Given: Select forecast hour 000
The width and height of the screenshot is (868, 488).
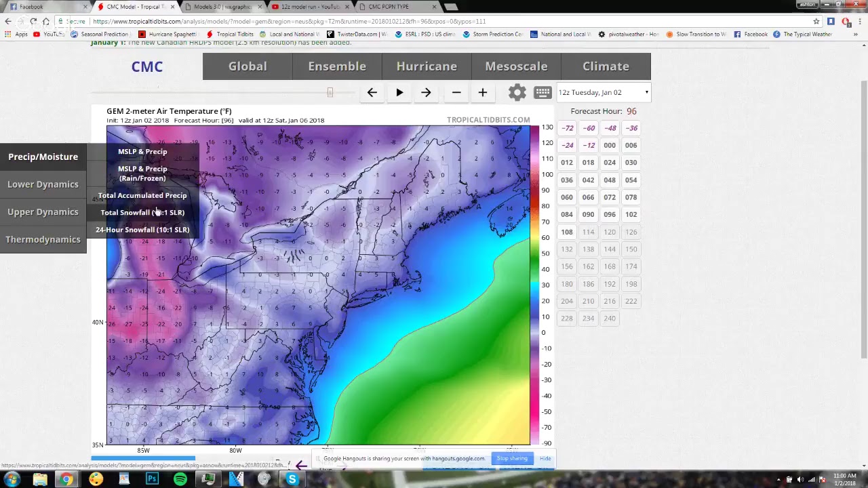Looking at the screenshot, I should 610,145.
